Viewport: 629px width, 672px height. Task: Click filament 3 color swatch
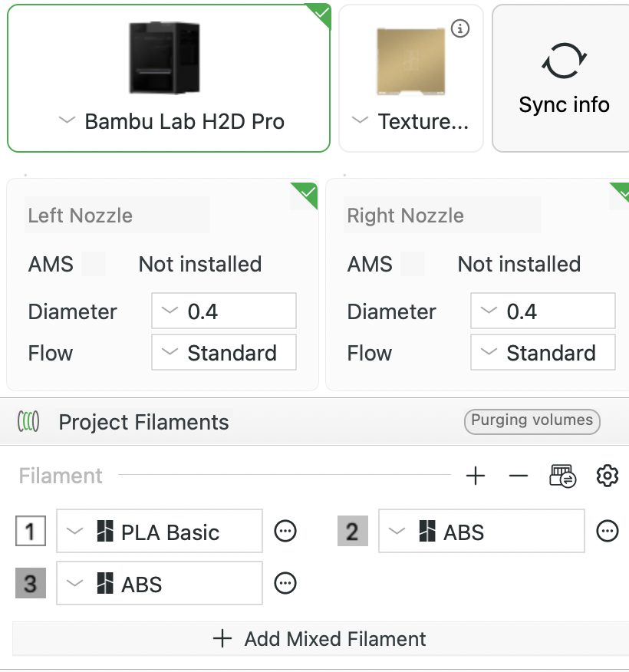point(31,583)
